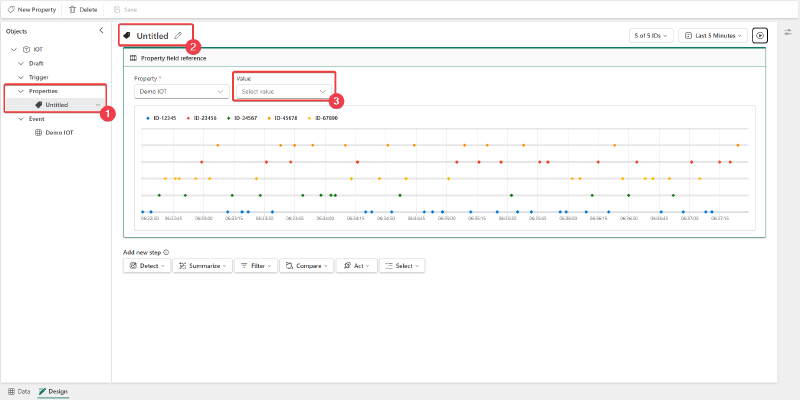Viewport: 800px width, 400px height.
Task: Open the Property dropdown showing Demo IOT
Action: [181, 91]
